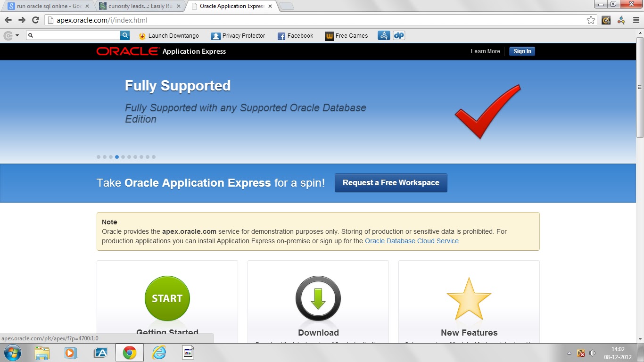Open the document taskbar icon
Screen dimensions: 644x362
click(189, 353)
